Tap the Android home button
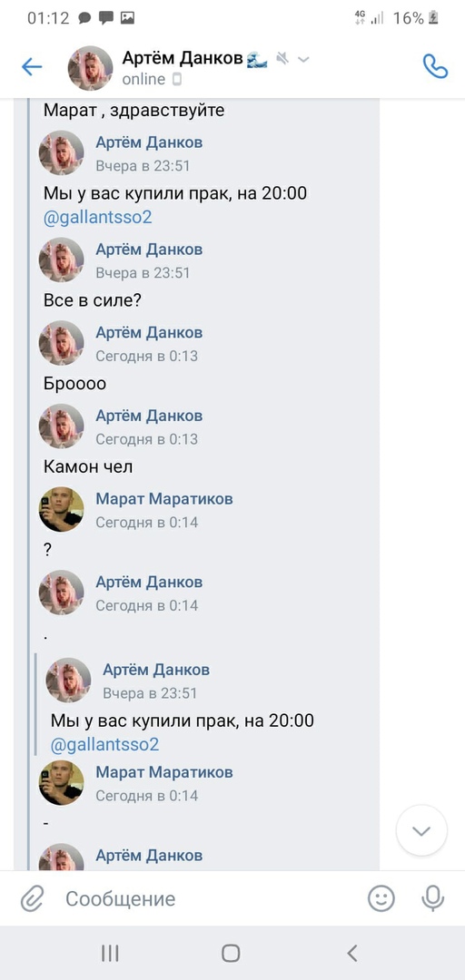The height and width of the screenshot is (980, 465). click(231, 953)
